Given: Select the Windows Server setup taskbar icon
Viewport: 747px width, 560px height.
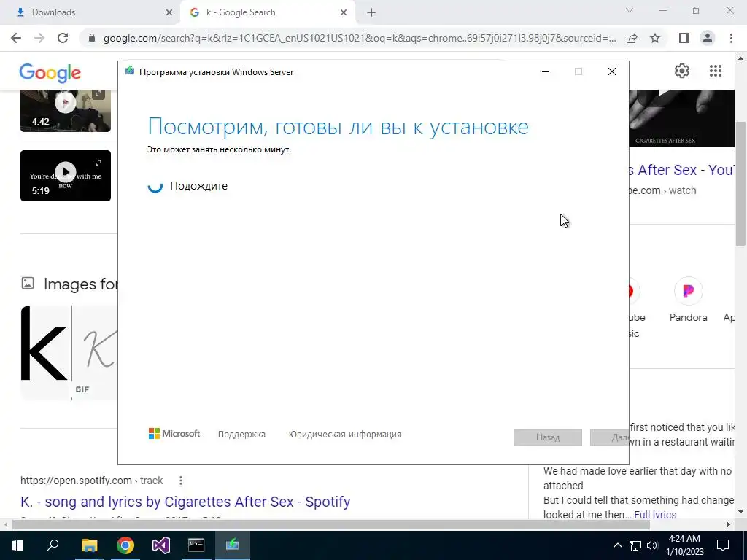Looking at the screenshot, I should click(233, 545).
